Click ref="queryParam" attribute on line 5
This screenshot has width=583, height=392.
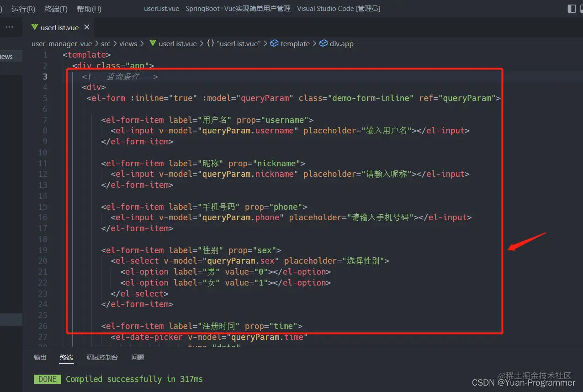point(457,98)
